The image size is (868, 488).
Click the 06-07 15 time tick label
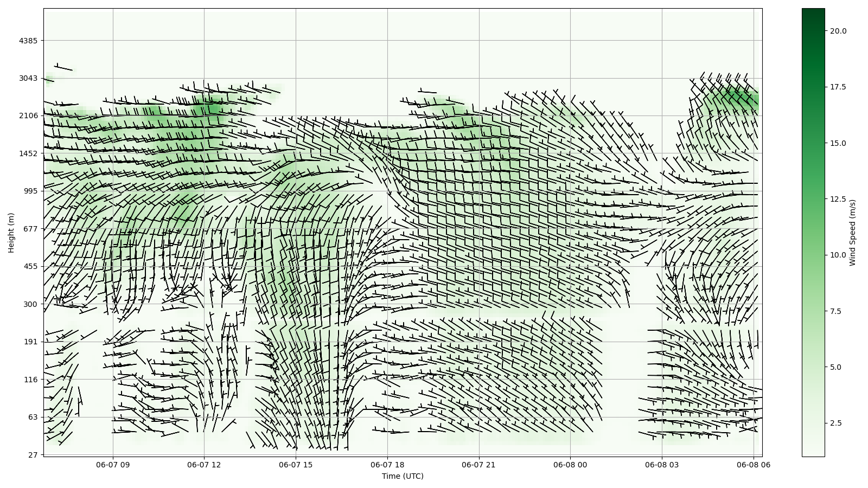point(296,465)
